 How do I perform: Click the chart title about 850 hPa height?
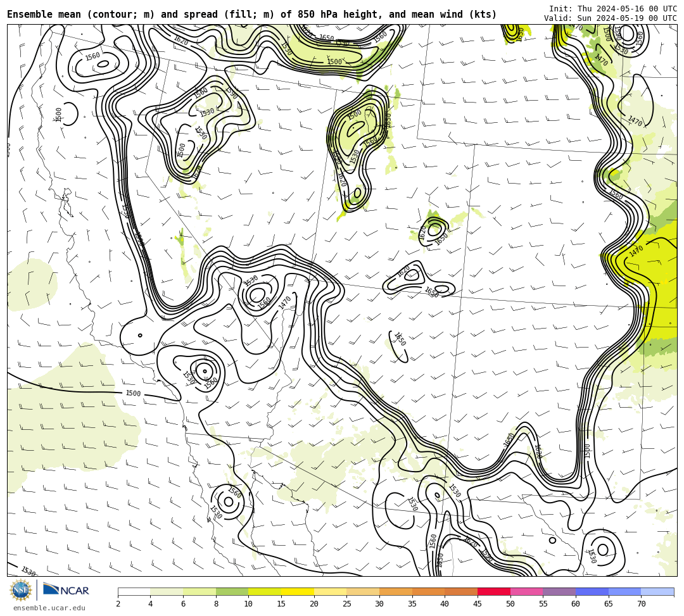(x=251, y=15)
